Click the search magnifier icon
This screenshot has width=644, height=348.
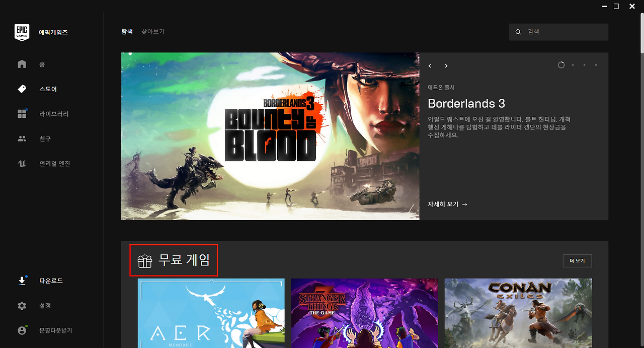[518, 32]
